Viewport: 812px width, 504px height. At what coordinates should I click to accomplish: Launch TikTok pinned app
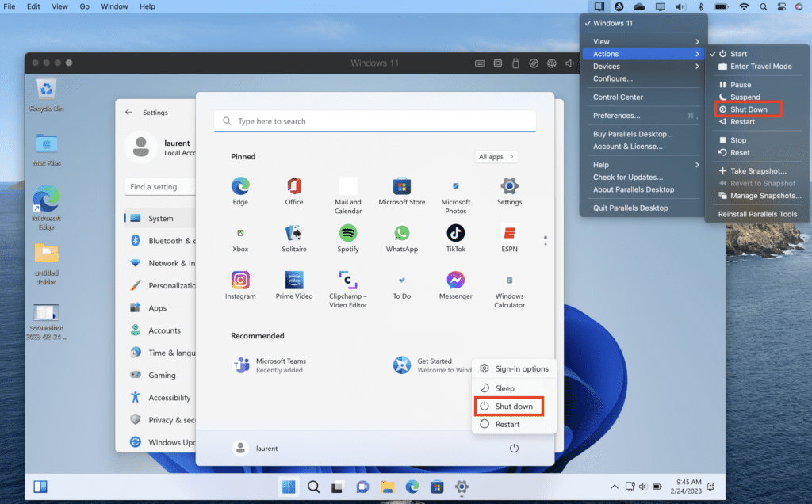click(x=456, y=238)
